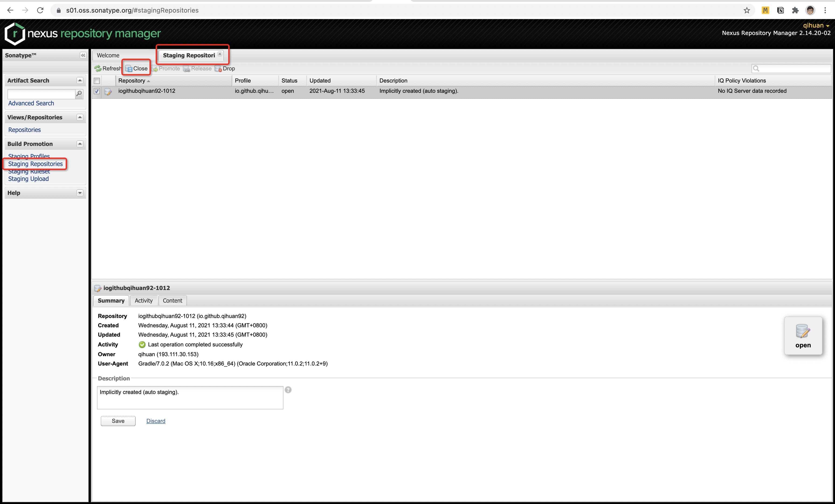This screenshot has height=504, width=835.
Task: Open the Content tab
Action: pos(172,301)
